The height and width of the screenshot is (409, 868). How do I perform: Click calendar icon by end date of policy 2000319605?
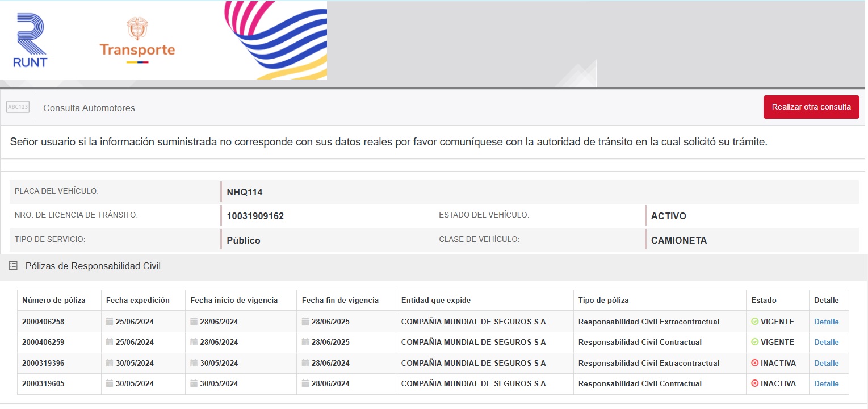305,383
